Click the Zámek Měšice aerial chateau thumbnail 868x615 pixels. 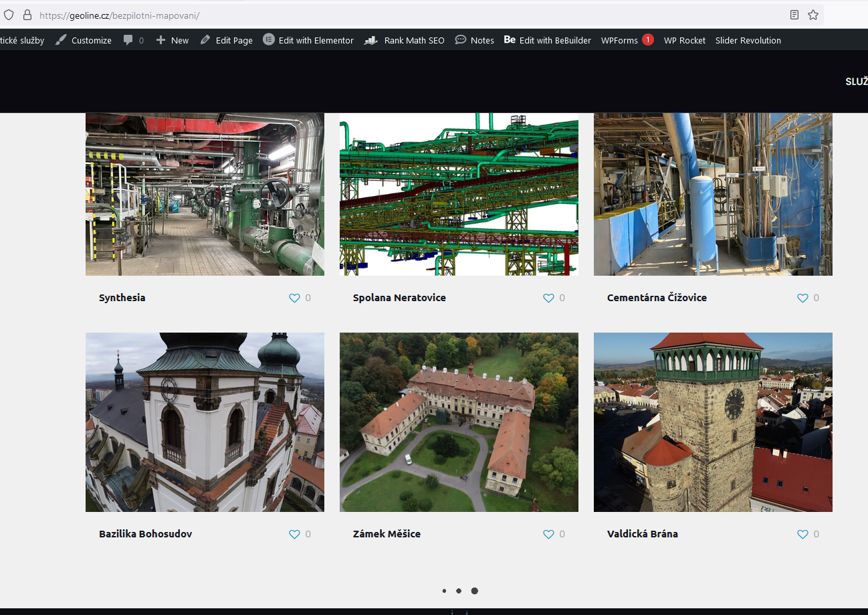coord(459,422)
